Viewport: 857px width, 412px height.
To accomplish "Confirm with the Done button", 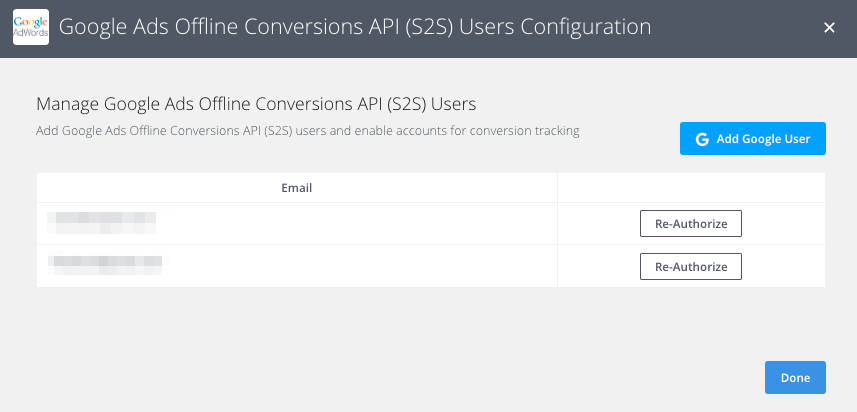I will tap(795, 378).
